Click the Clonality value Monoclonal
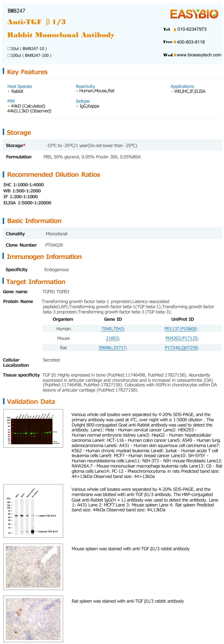Viewport: 224px width, 644px height. pyautogui.click(x=57, y=234)
